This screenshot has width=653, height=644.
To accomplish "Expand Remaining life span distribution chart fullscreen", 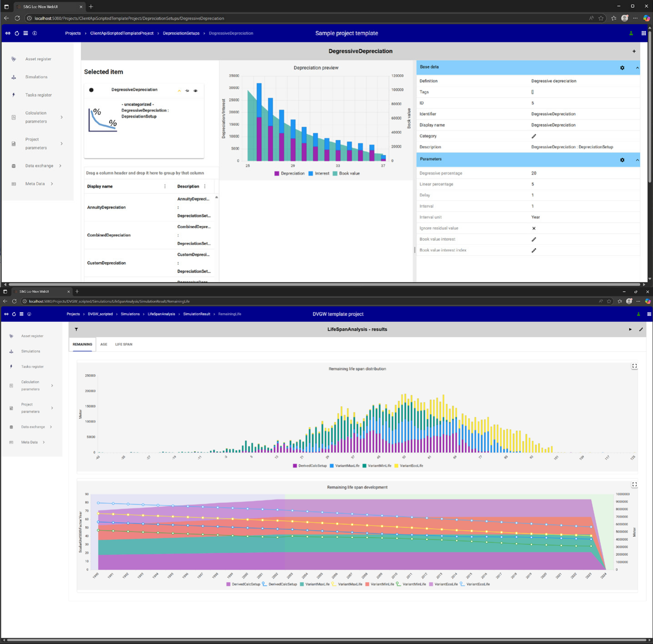I will pyautogui.click(x=634, y=366).
